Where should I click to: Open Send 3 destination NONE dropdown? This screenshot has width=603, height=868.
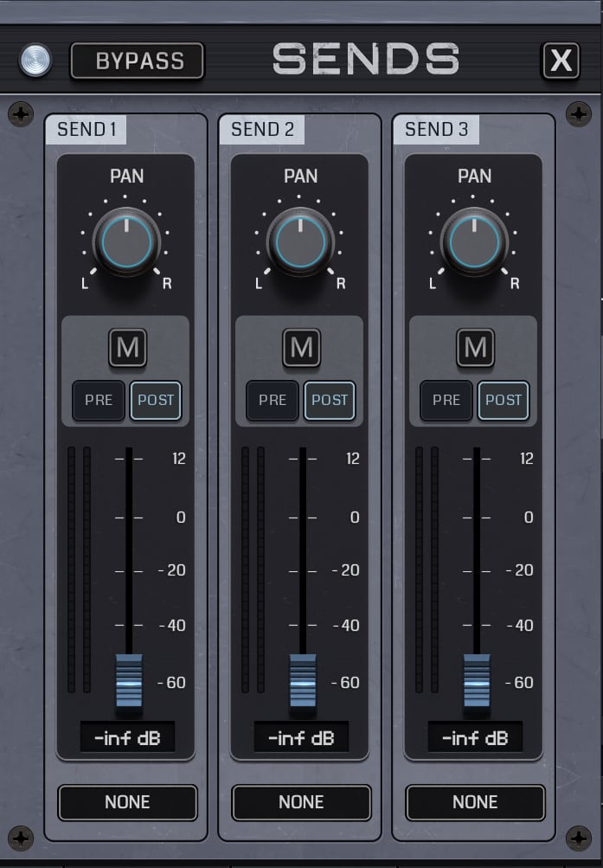[475, 802]
